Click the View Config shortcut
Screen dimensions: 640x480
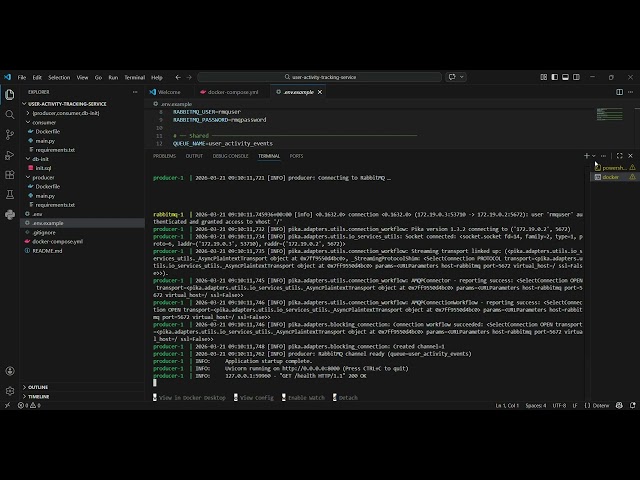253,398
